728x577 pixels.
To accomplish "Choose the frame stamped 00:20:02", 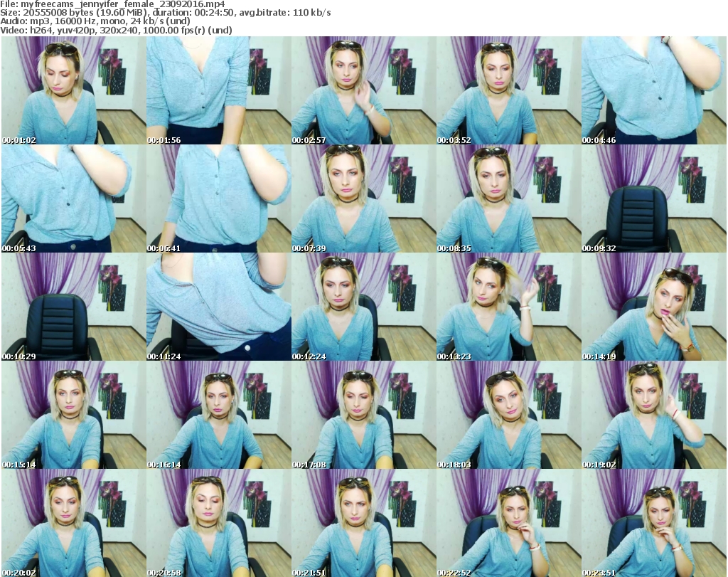I will pyautogui.click(x=73, y=523).
